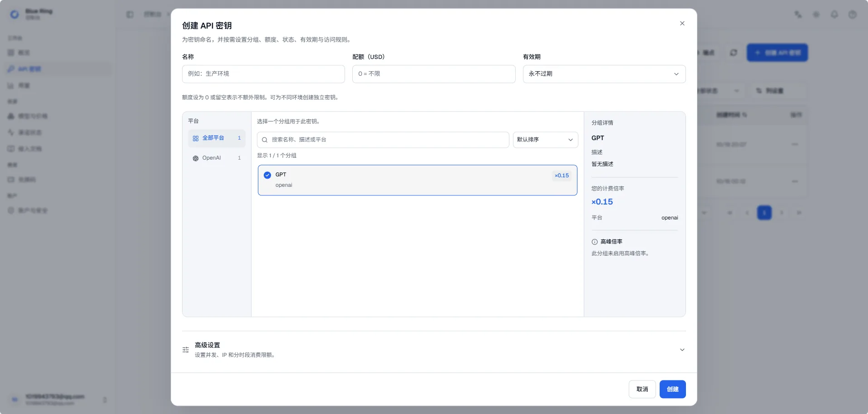Image resolution: width=868 pixels, height=414 pixels.
Task: Open the 有效期 dropdown showing 永不过期
Action: click(x=604, y=74)
